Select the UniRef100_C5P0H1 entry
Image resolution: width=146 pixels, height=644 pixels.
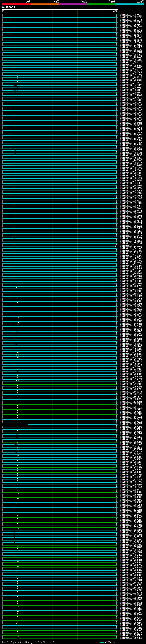[x=131, y=628]
